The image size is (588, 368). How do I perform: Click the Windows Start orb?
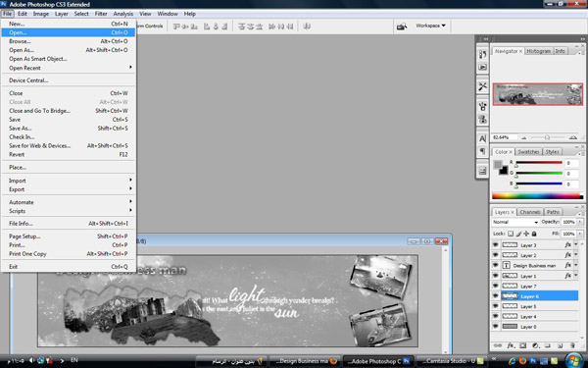[x=573, y=361]
